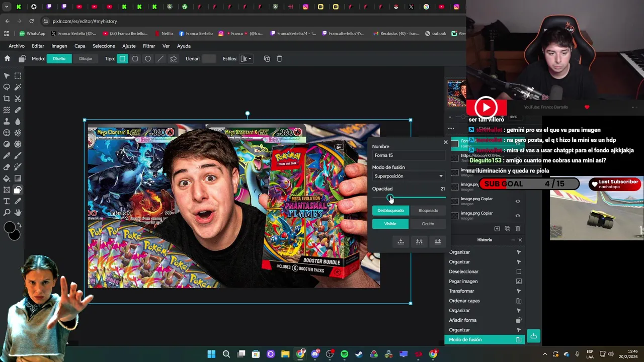Swap foreground and background colors
644x362 pixels.
point(19,225)
